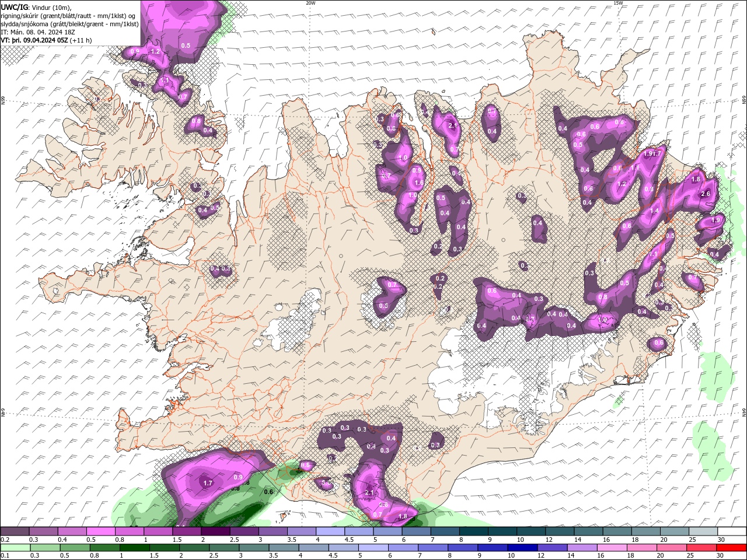Pick the deep blue 10 swatch in rain legend
747x560 pixels.
click(x=522, y=548)
